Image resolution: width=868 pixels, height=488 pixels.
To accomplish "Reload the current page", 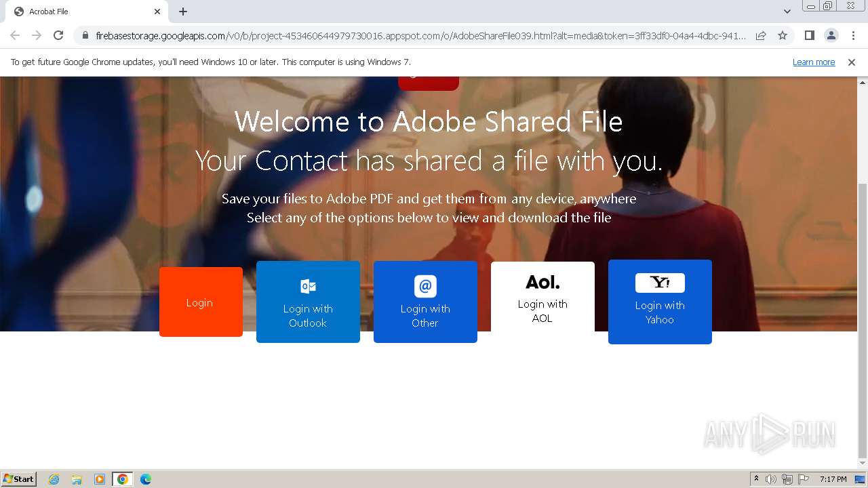I will [58, 35].
